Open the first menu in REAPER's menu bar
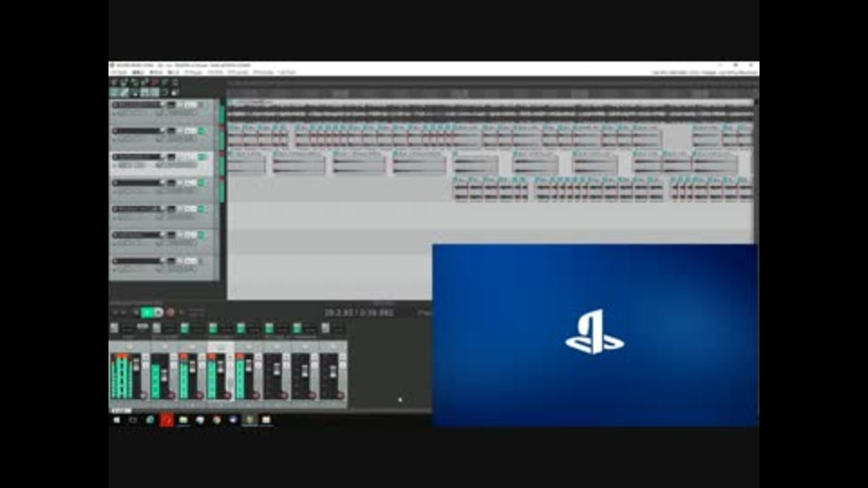 (118, 72)
